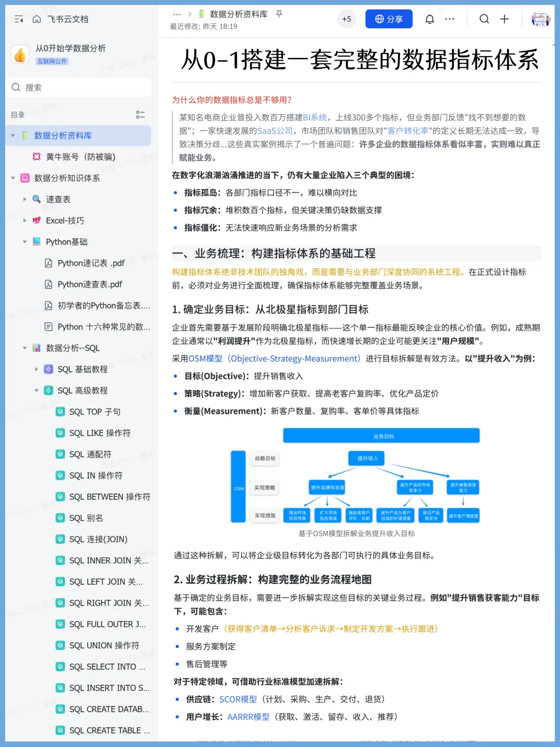Open the breadcrumb ... menu beside document title
560x747 pixels.
pos(177,15)
